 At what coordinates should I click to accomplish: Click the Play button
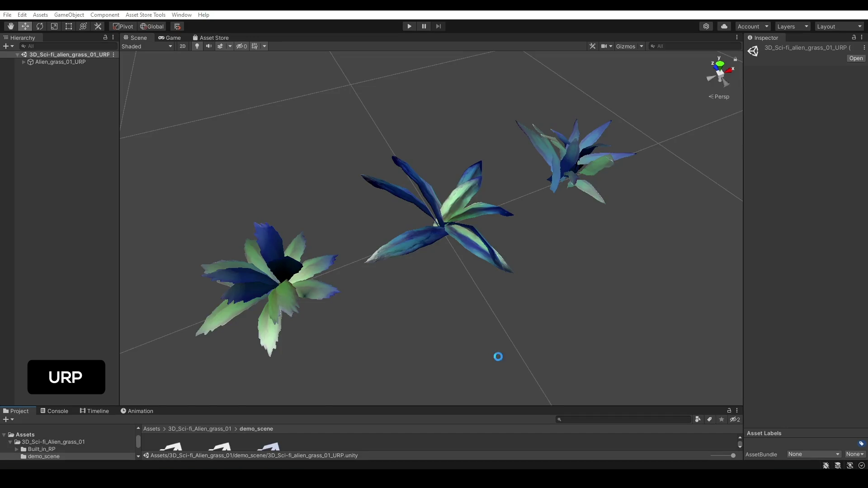(x=409, y=26)
